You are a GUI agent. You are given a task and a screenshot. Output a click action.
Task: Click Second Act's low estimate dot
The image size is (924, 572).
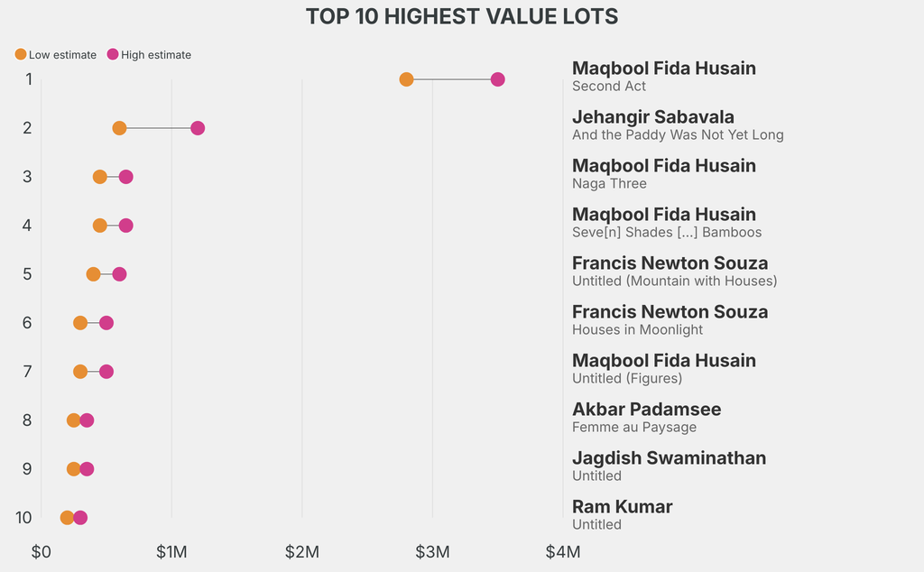[406, 79]
